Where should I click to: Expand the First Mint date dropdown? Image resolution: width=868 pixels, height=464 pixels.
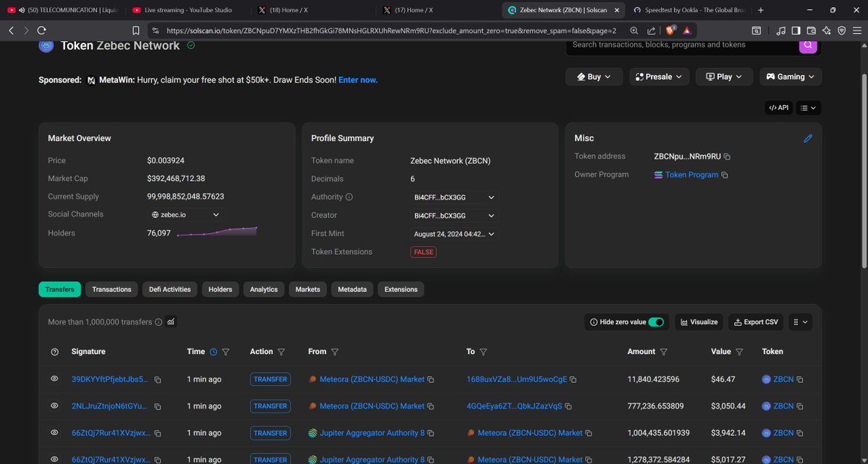(454, 234)
